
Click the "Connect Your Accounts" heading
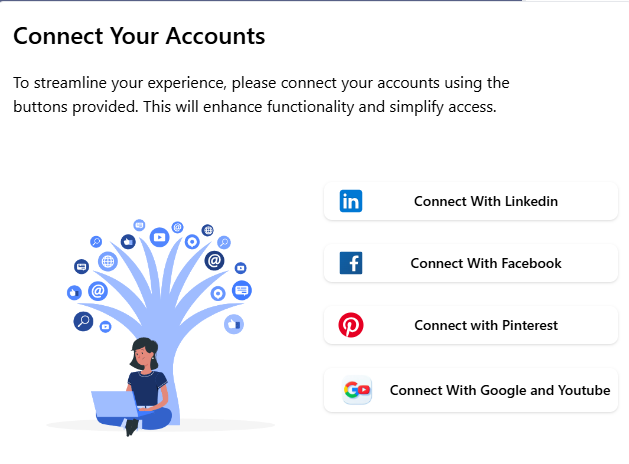pyautogui.click(x=139, y=37)
